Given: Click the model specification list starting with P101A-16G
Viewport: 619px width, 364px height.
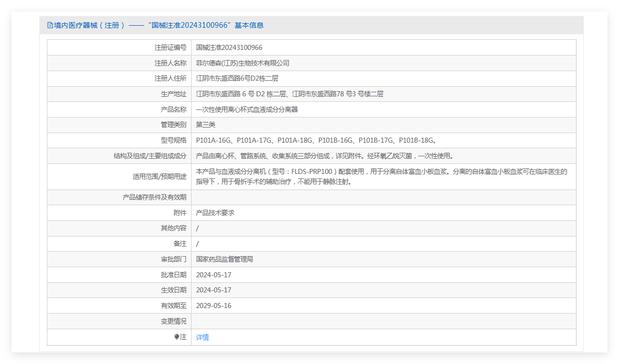Looking at the screenshot, I should click(x=316, y=140).
